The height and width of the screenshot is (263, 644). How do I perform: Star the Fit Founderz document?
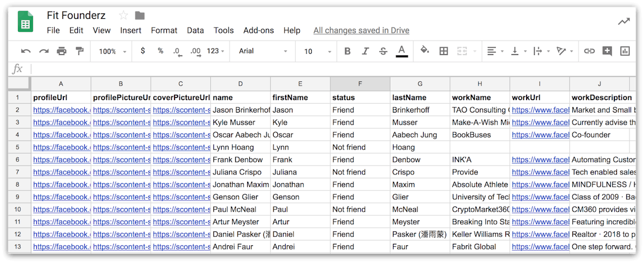(123, 15)
